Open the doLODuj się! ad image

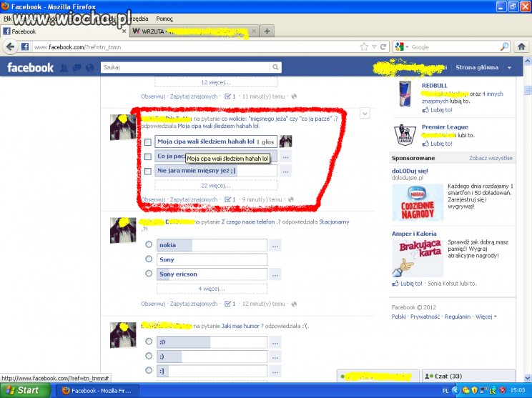(418, 202)
